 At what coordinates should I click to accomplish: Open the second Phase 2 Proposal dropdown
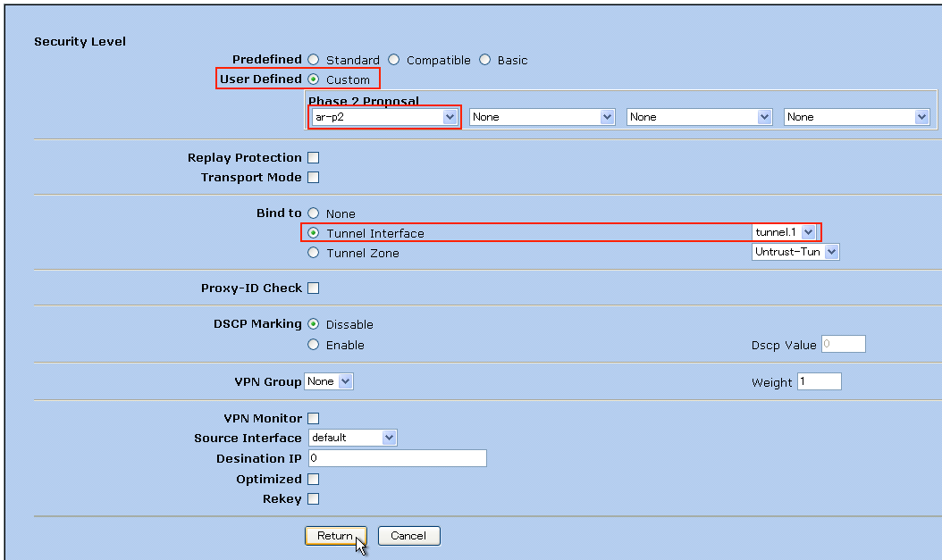point(542,117)
